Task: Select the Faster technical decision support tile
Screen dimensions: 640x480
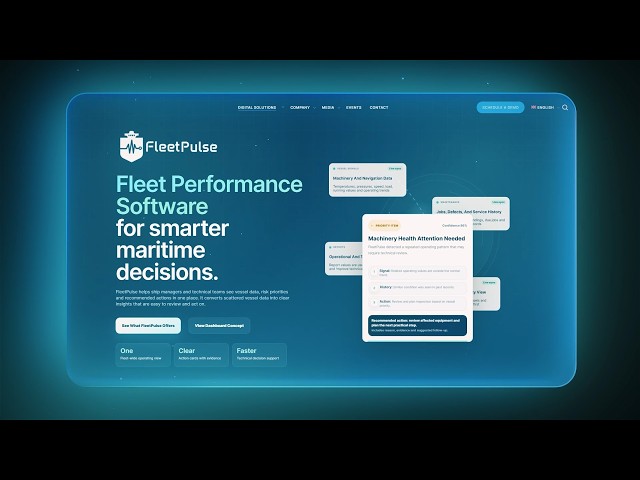Action: (259, 354)
